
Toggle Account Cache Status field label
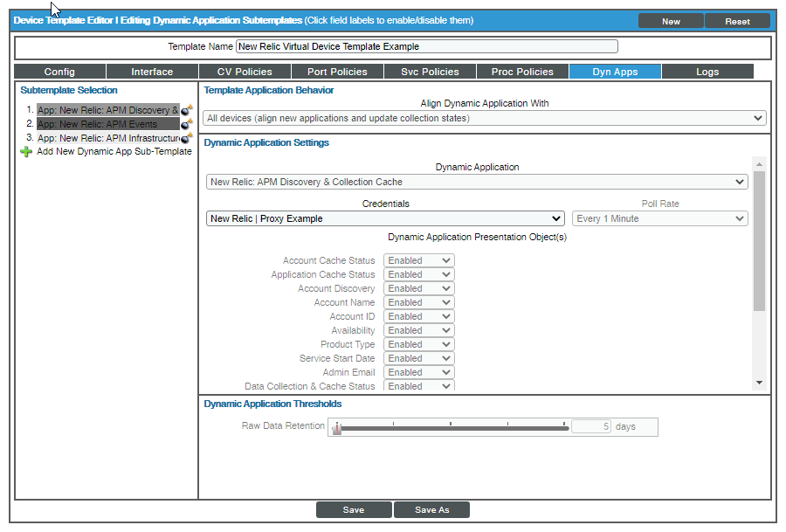(328, 260)
